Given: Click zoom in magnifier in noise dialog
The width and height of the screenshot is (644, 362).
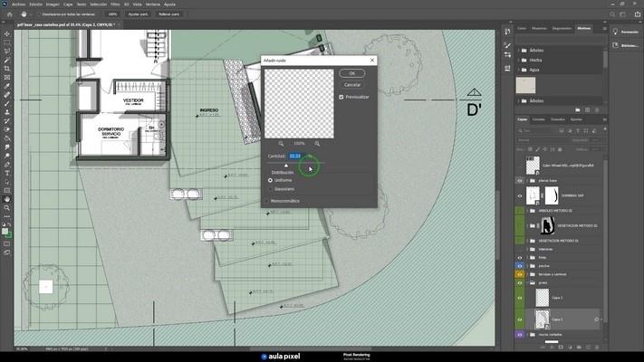Looking at the screenshot, I should 317,144.
